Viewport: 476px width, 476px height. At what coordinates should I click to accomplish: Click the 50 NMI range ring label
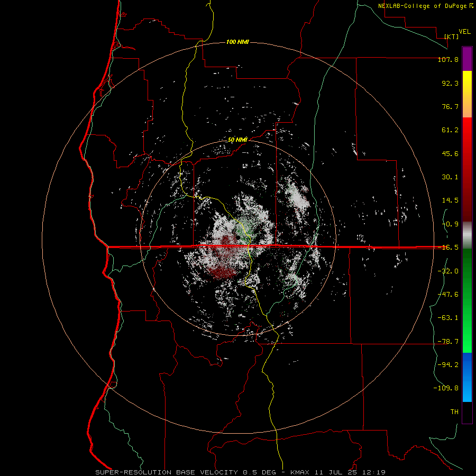237,140
